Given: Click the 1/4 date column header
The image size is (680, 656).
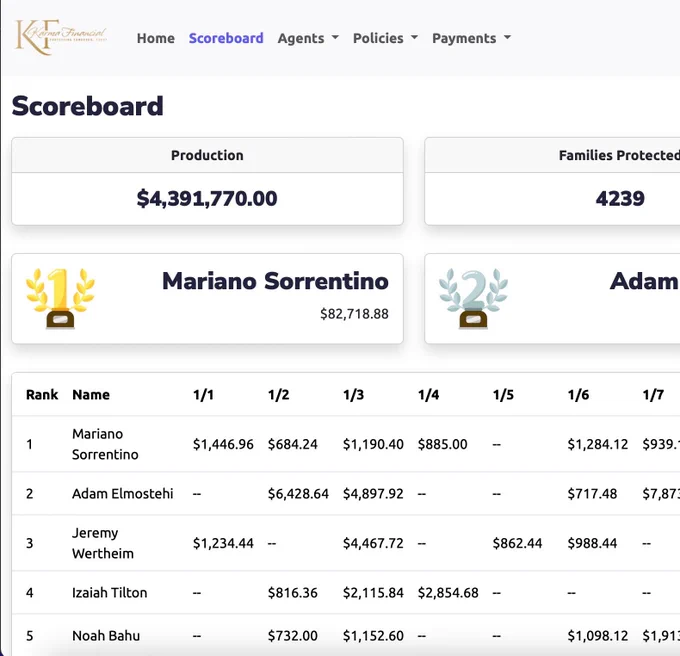Looking at the screenshot, I should coord(428,395).
